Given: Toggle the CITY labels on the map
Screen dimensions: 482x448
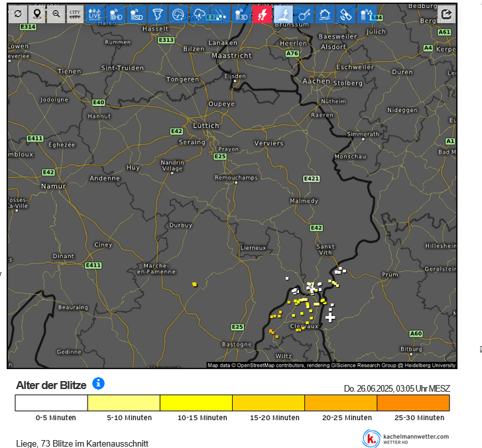Looking at the screenshot, I should [x=76, y=14].
